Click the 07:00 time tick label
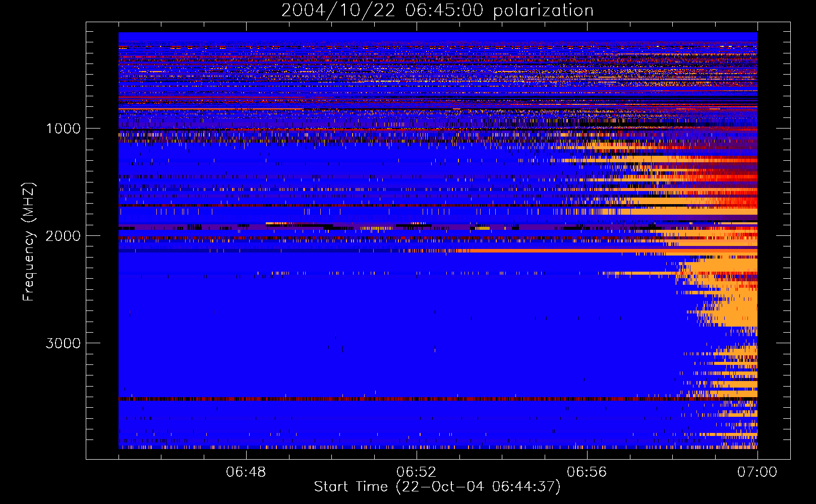The image size is (816, 504). [x=757, y=472]
